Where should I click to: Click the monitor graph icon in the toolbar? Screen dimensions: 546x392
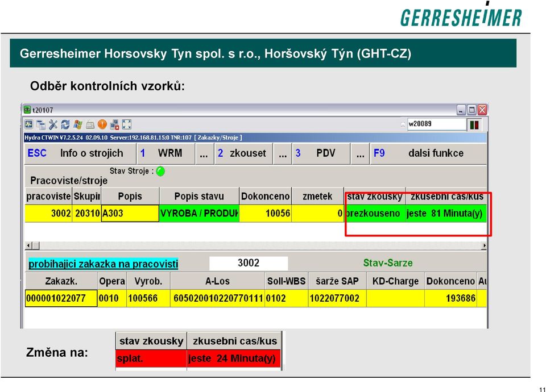pyautogui.click(x=29, y=124)
